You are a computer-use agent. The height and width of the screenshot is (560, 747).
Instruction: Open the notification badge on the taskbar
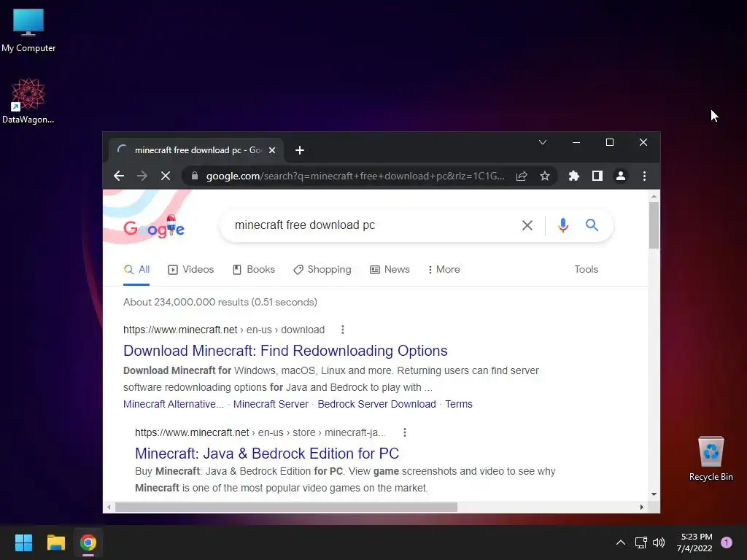(x=727, y=542)
